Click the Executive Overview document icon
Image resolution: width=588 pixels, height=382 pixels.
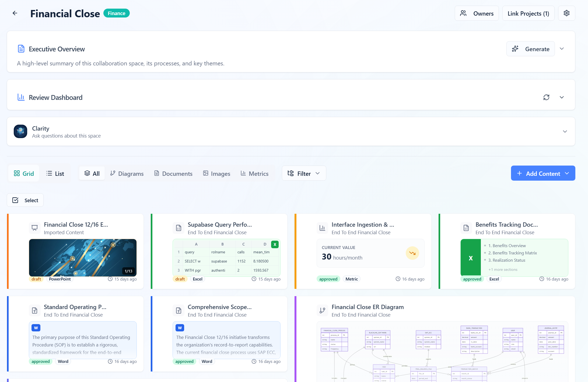(x=21, y=49)
